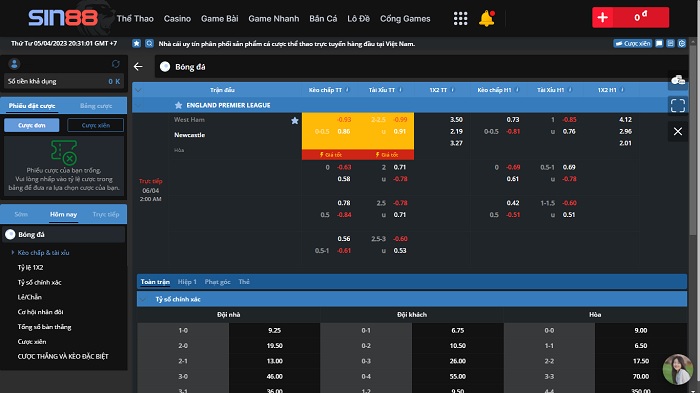
Task: Click info icon next to Kèo chấp H1
Action: pos(517,90)
